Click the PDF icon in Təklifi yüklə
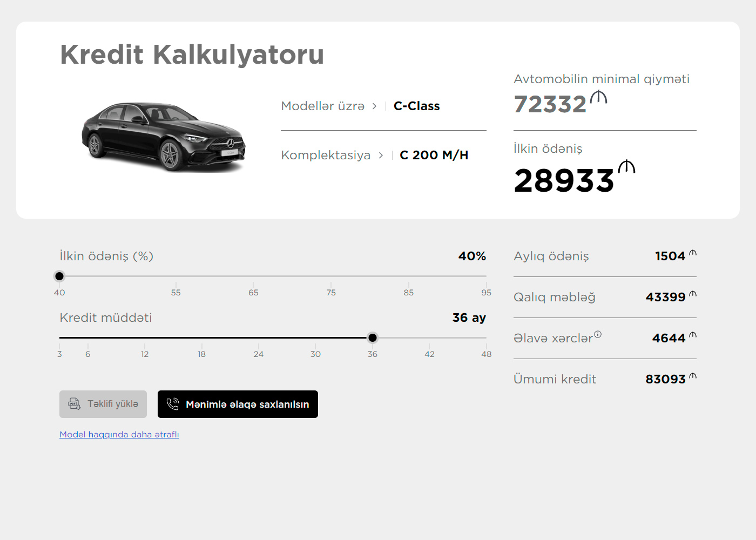This screenshot has width=756, height=540. point(74,404)
